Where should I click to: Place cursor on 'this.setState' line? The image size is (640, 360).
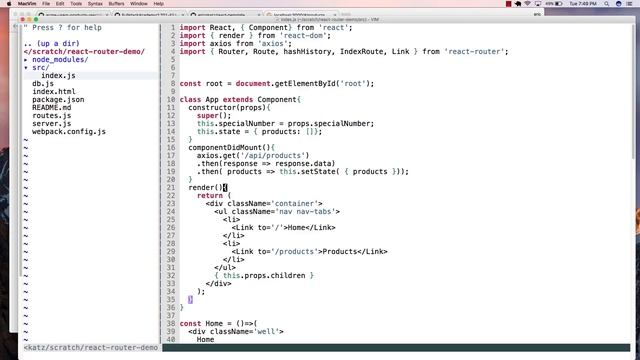click(302, 171)
